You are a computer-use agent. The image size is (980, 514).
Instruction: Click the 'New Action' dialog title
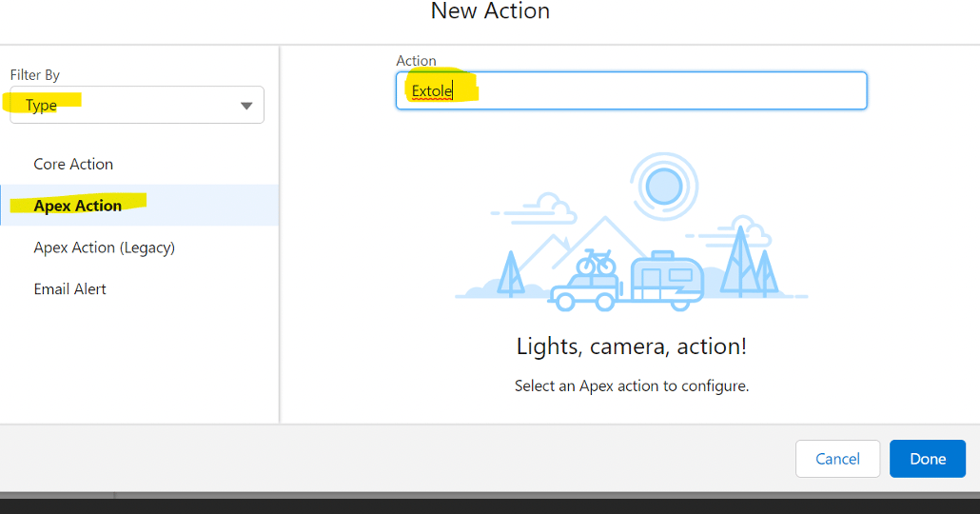pos(490,10)
